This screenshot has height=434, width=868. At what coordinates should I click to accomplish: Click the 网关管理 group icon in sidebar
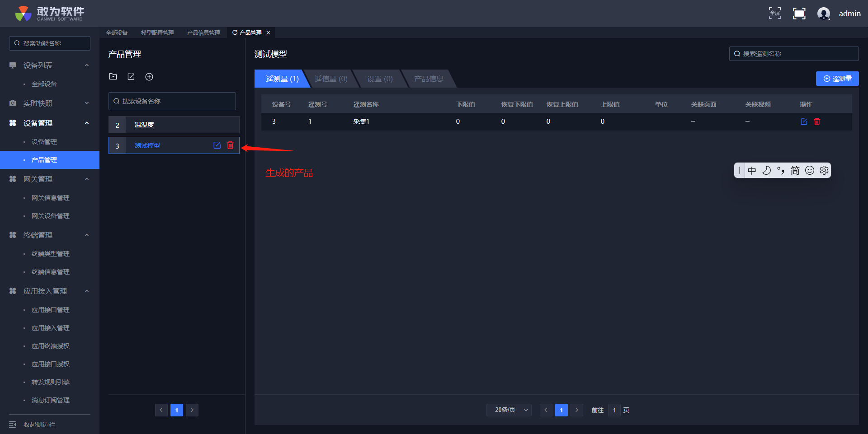tap(13, 179)
